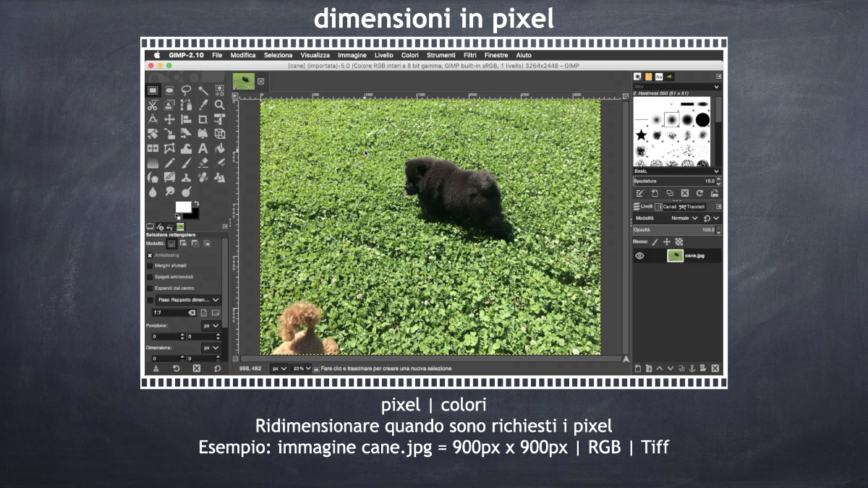Image resolution: width=868 pixels, height=488 pixels.
Task: Disable the Antialiasing checkbox
Action: 150,255
